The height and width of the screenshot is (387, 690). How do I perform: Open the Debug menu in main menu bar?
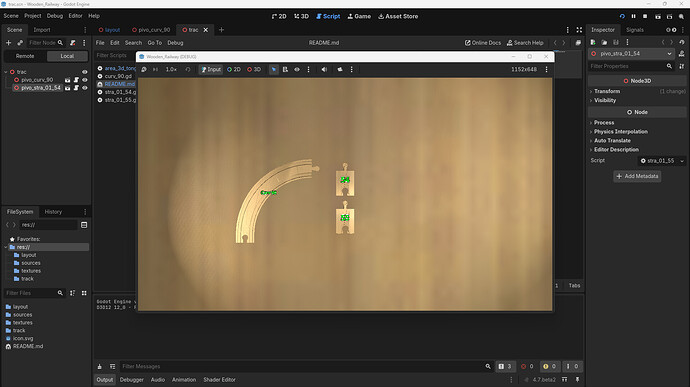click(x=55, y=16)
